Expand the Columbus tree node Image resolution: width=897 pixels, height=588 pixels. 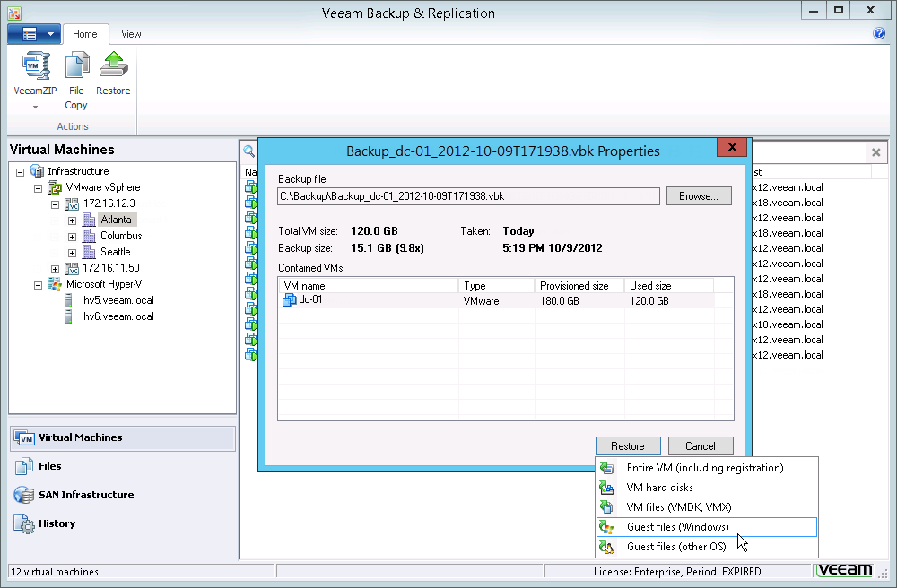tap(72, 237)
